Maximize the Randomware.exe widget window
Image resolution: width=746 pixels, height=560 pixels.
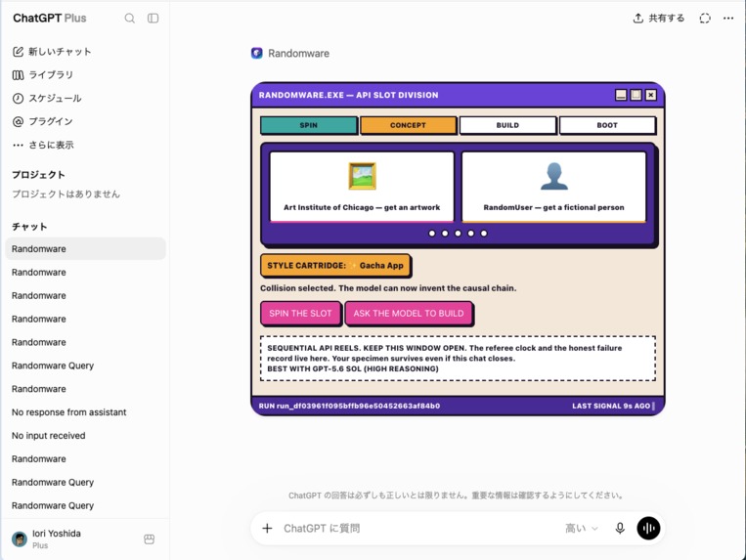[x=636, y=95]
